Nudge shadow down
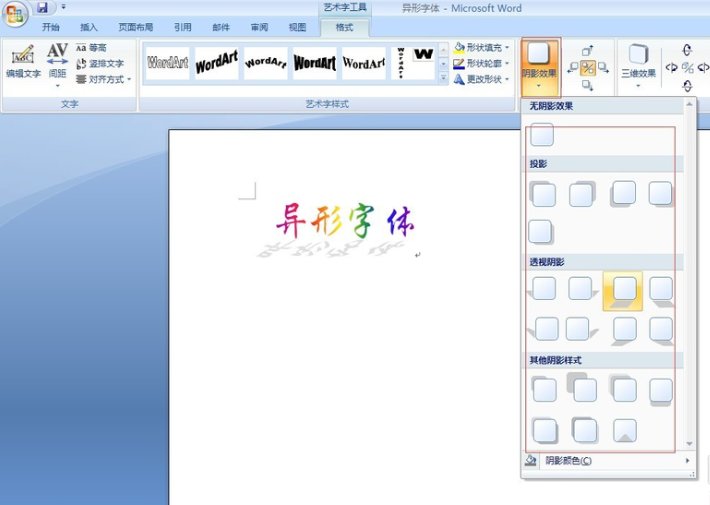 click(x=587, y=86)
